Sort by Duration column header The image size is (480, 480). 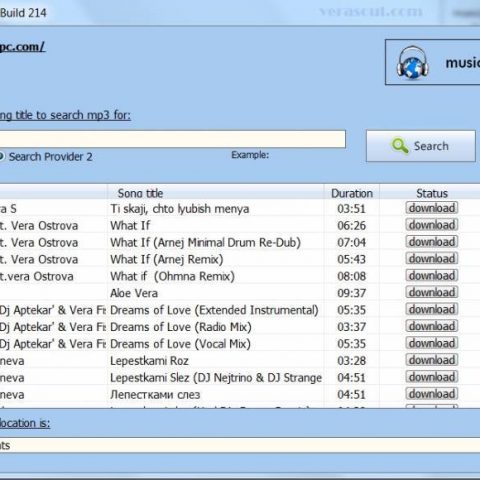coord(352,193)
